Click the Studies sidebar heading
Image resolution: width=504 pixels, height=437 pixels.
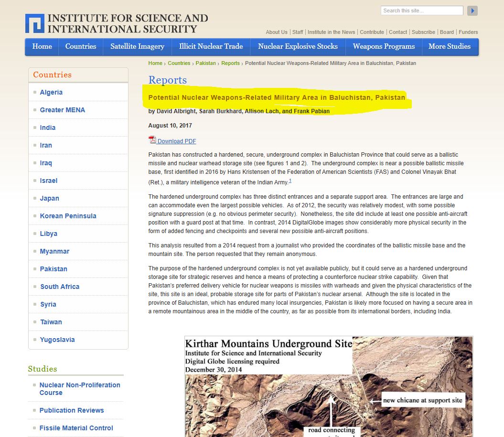pyautogui.click(x=43, y=369)
